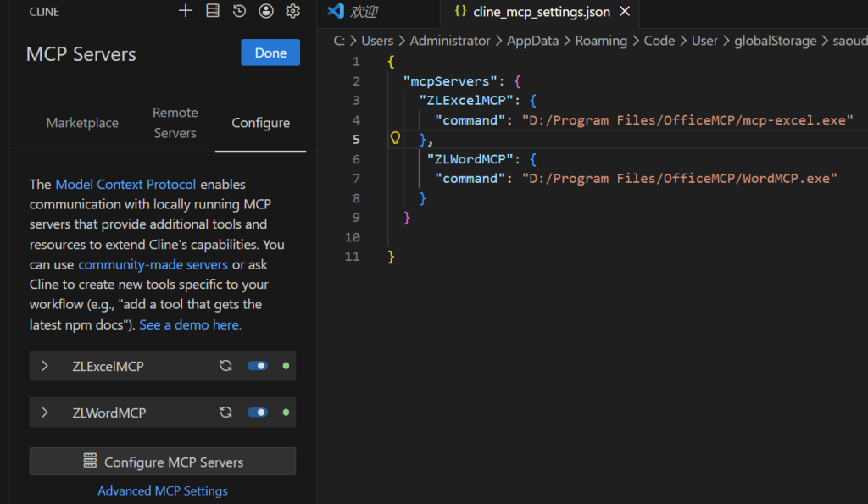The height and width of the screenshot is (504, 868).
Task: Expand the ZLWordMCP server row
Action: tap(45, 413)
